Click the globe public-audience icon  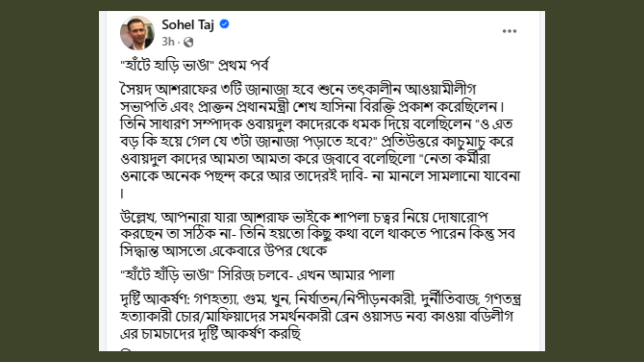[189, 42]
